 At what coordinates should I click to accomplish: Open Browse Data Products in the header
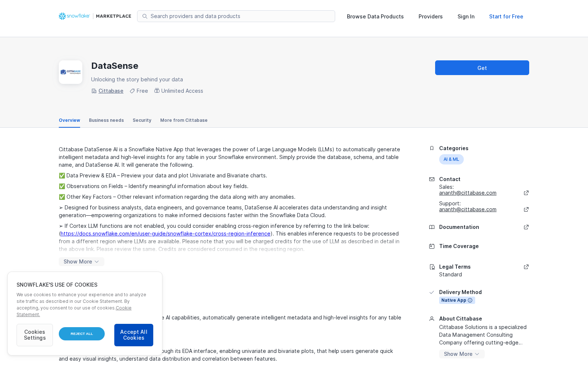click(375, 17)
